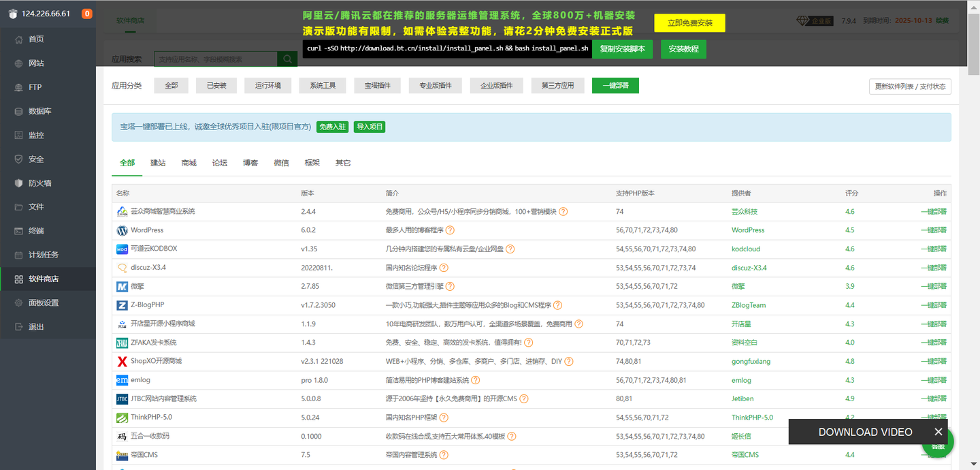Click the green search magnifier button

pos(287,59)
